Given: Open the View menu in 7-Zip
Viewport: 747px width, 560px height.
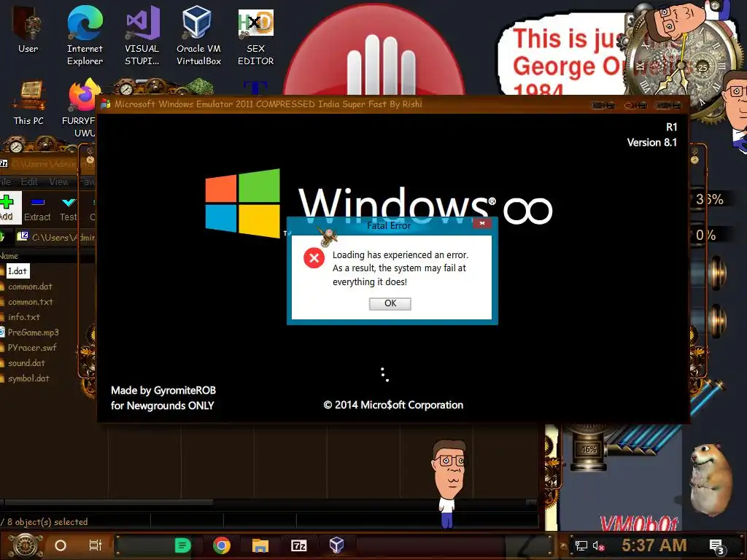Looking at the screenshot, I should click(58, 182).
